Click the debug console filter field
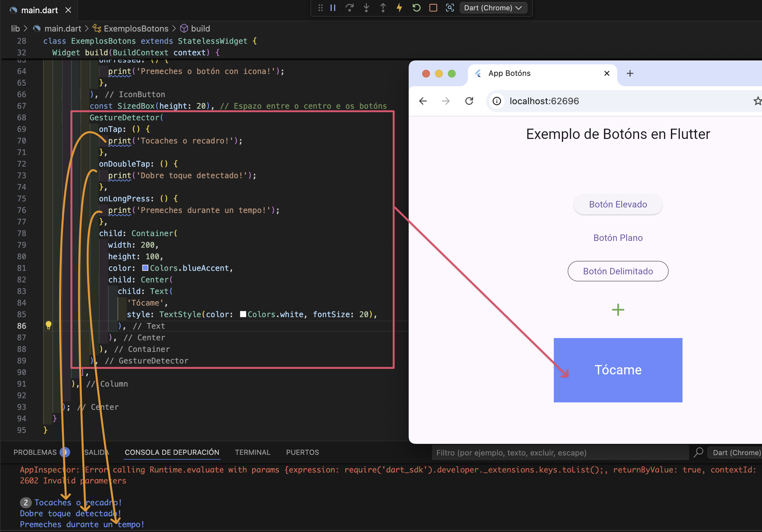The image size is (762, 532). coord(560,453)
